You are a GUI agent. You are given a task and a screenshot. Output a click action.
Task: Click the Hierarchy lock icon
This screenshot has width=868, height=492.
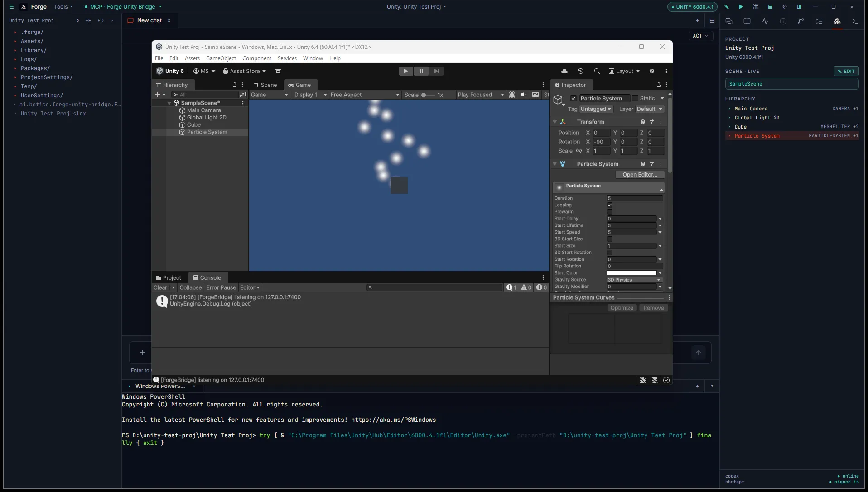pos(234,85)
